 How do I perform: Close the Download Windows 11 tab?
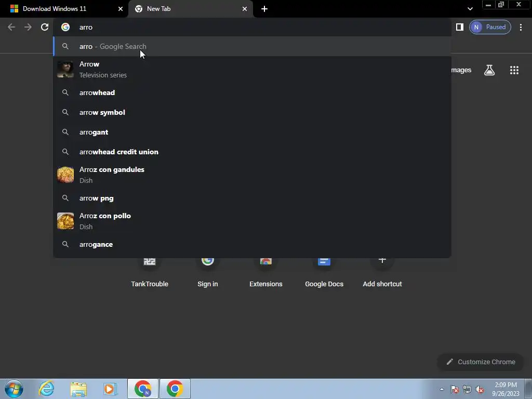click(120, 9)
